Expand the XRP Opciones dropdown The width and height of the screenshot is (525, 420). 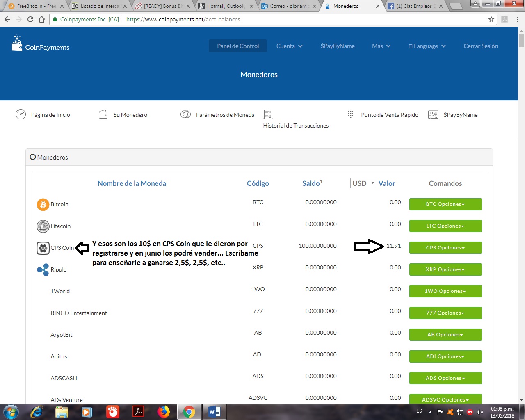(445, 269)
